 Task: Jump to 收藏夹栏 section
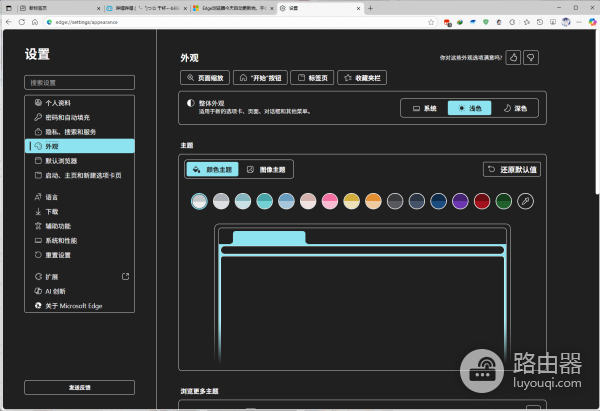point(362,78)
